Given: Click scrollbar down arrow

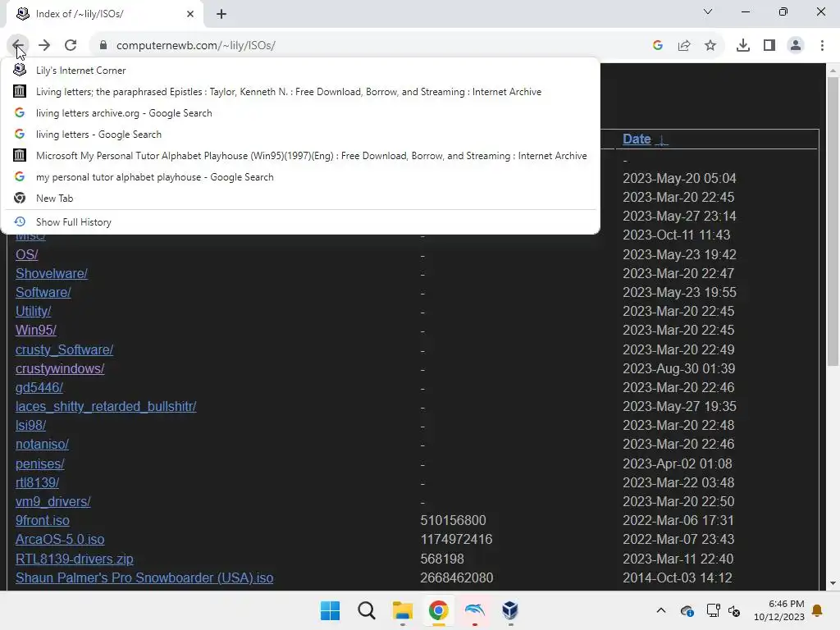Looking at the screenshot, I should [833, 583].
